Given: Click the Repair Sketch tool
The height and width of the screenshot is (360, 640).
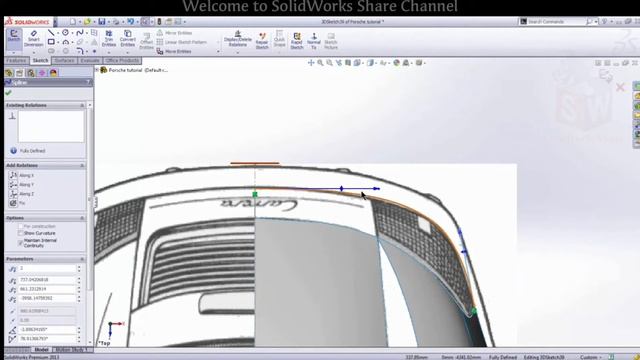Looking at the screenshot, I should tap(262, 41).
